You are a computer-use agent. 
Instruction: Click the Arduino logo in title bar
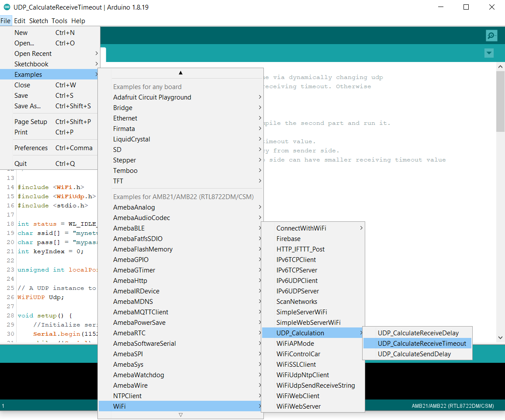(x=7, y=7)
